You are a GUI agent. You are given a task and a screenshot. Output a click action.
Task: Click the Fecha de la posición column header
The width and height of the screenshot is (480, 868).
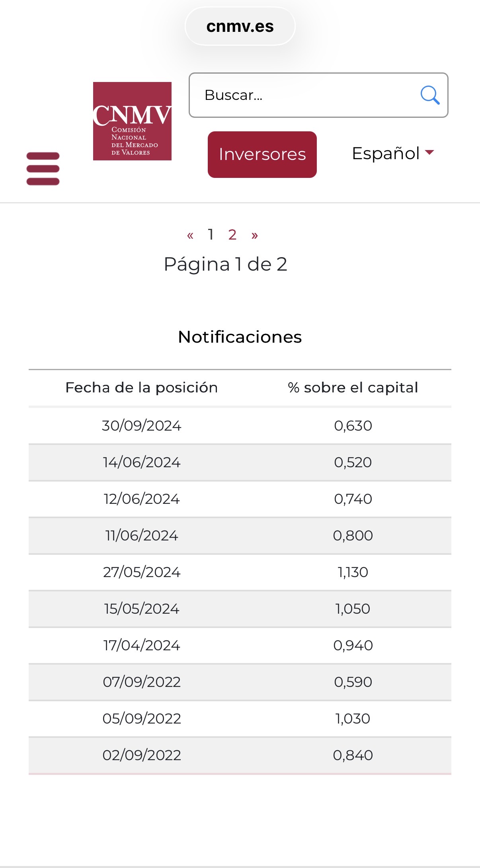tap(142, 388)
